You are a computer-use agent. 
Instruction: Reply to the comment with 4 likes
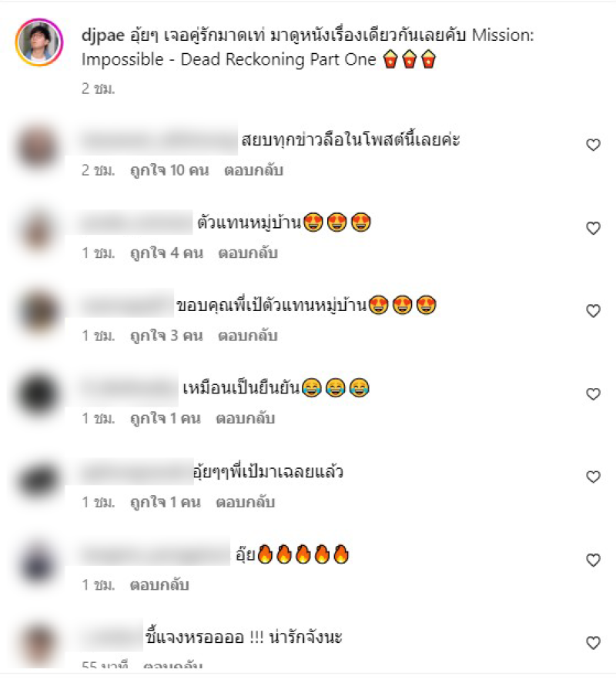pos(248,253)
